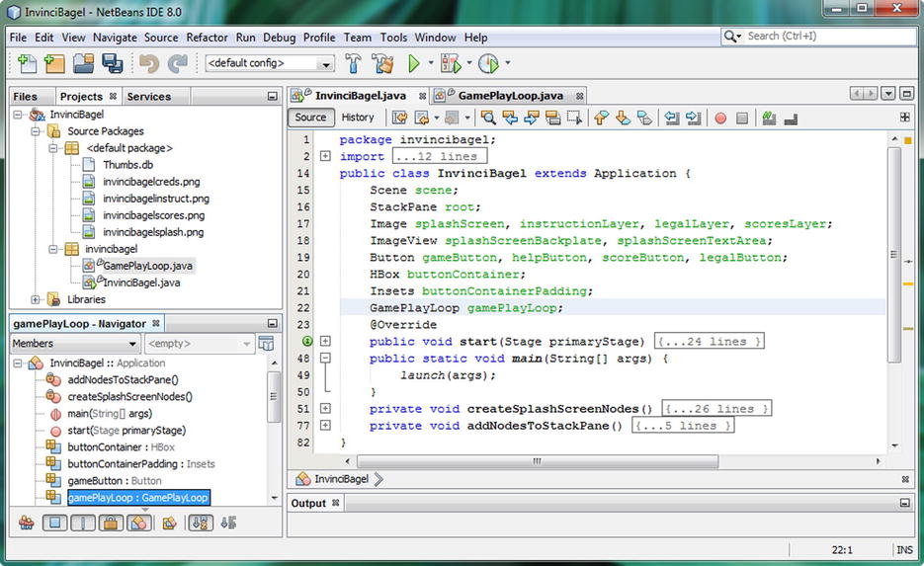The width and height of the screenshot is (924, 566).
Task: Expand the createSplashScreenNodes code fold
Action: 325,408
